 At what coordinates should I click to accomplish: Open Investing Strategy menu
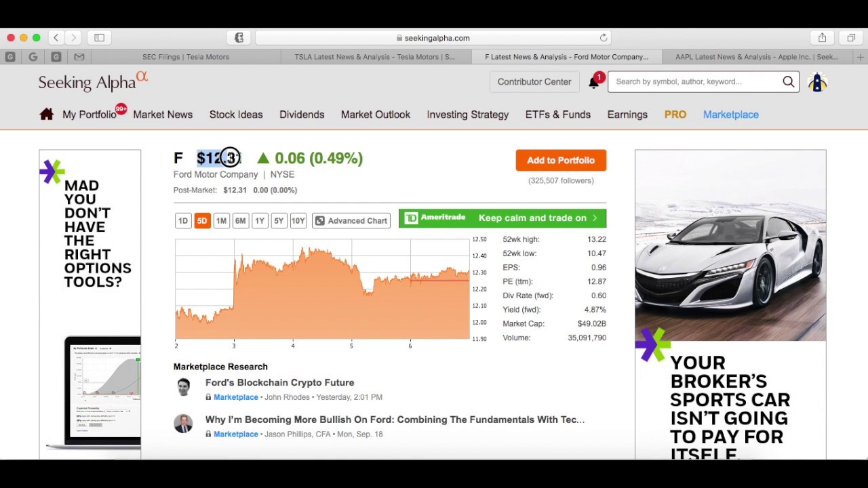[468, 115]
